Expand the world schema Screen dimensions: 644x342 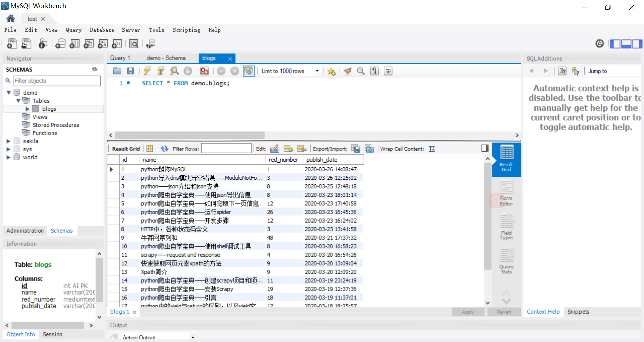coord(9,157)
